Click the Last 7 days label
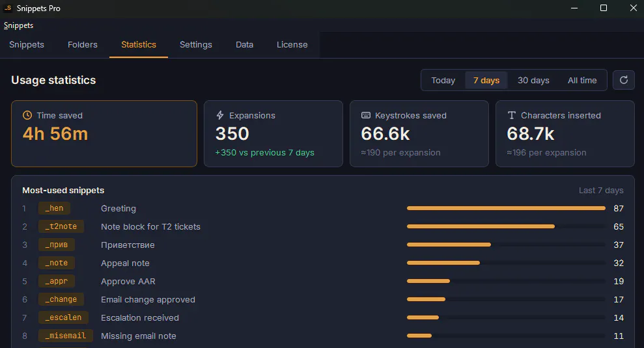 tap(601, 191)
